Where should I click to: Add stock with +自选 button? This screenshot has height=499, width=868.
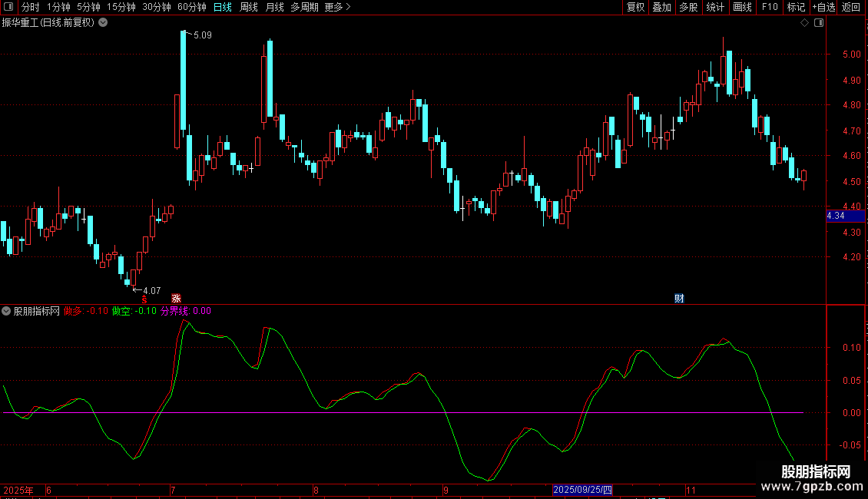coord(823,7)
